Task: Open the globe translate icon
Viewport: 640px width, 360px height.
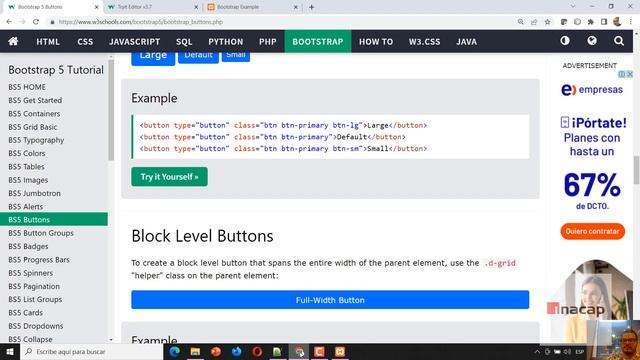Action: tap(592, 41)
